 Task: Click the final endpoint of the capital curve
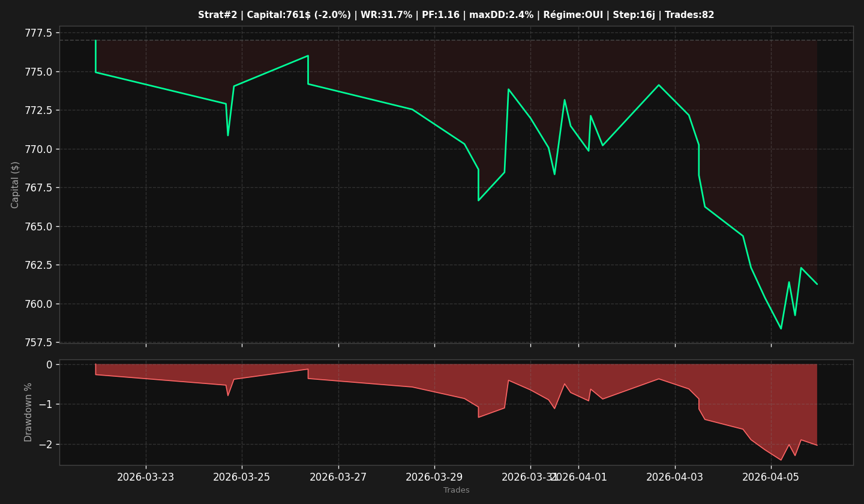click(817, 284)
